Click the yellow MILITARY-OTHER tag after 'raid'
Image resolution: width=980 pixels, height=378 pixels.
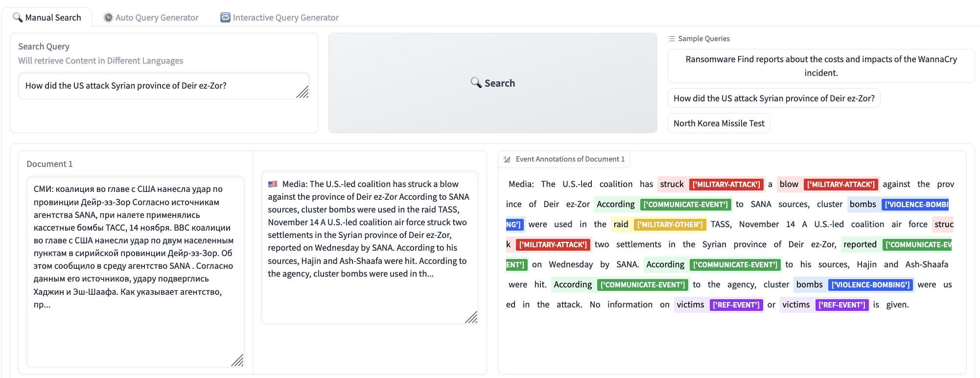tap(670, 225)
